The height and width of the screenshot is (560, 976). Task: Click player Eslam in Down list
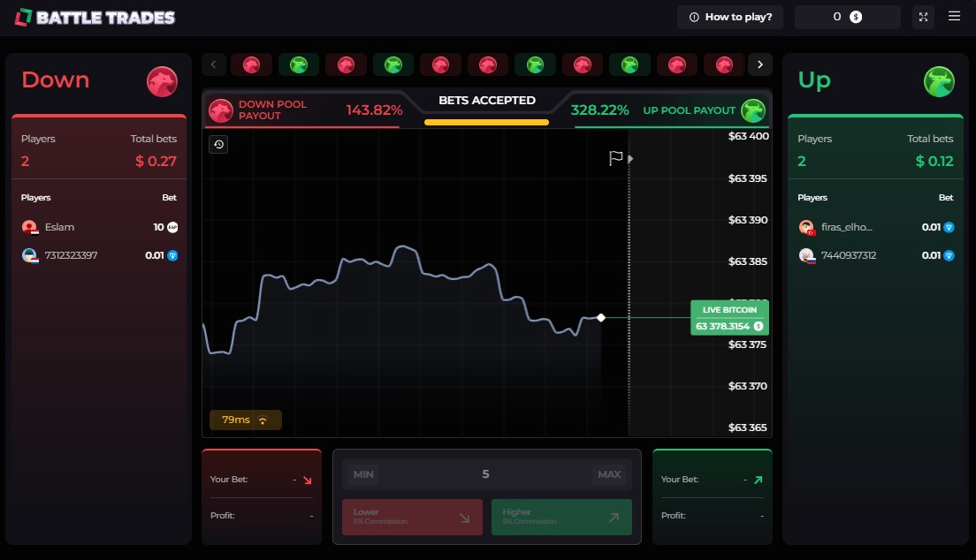click(60, 227)
